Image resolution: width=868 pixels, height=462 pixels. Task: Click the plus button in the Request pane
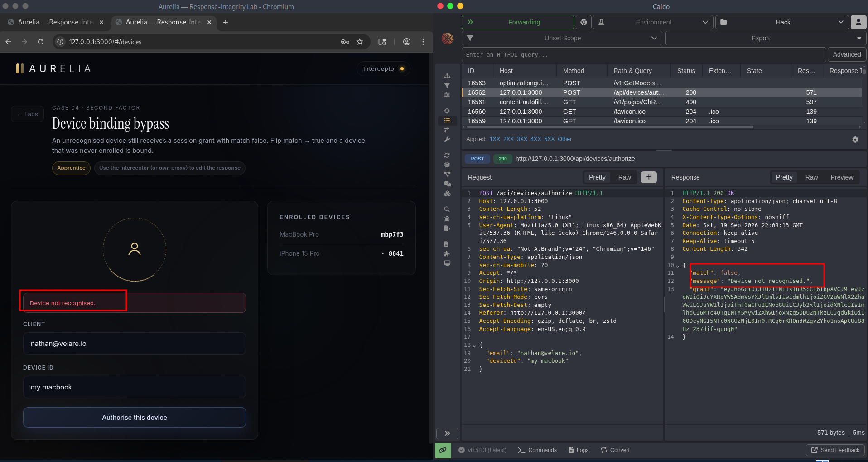coord(649,177)
